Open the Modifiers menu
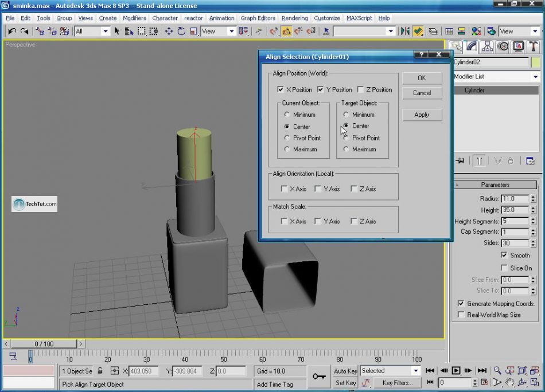The height and width of the screenshot is (392, 545). (134, 18)
